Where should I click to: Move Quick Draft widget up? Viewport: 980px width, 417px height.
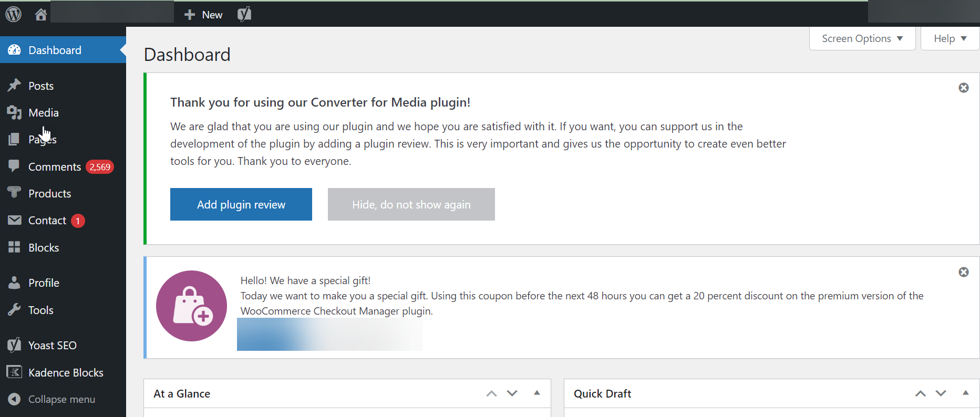(920, 393)
